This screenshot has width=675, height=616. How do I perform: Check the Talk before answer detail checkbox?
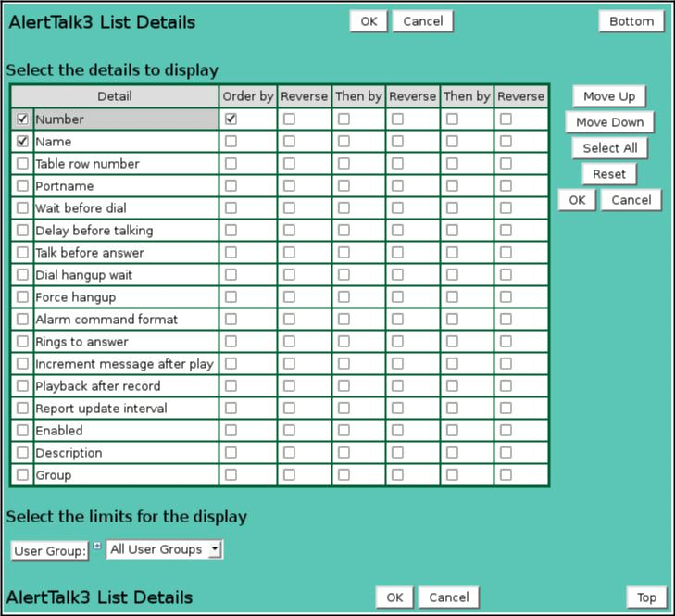pyautogui.click(x=22, y=253)
